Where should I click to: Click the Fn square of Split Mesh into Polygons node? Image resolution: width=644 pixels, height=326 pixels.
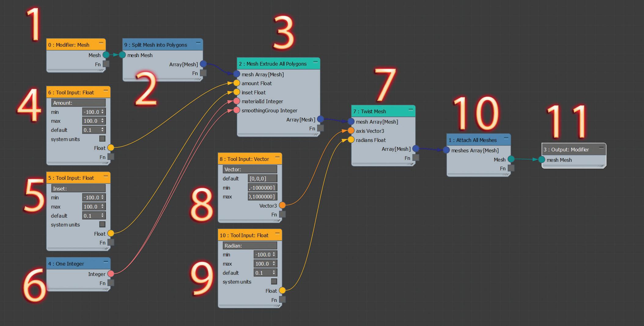(x=203, y=73)
